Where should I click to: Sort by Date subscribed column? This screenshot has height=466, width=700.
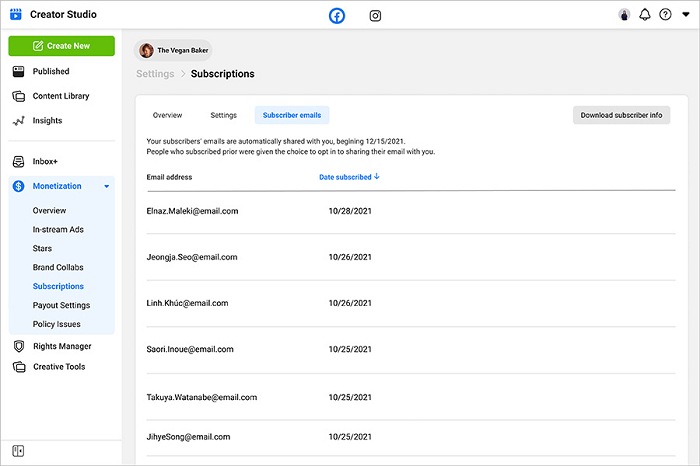349,177
